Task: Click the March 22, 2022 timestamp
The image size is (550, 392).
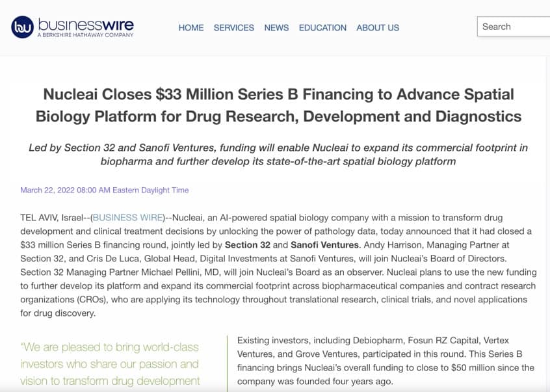Action: (105, 190)
